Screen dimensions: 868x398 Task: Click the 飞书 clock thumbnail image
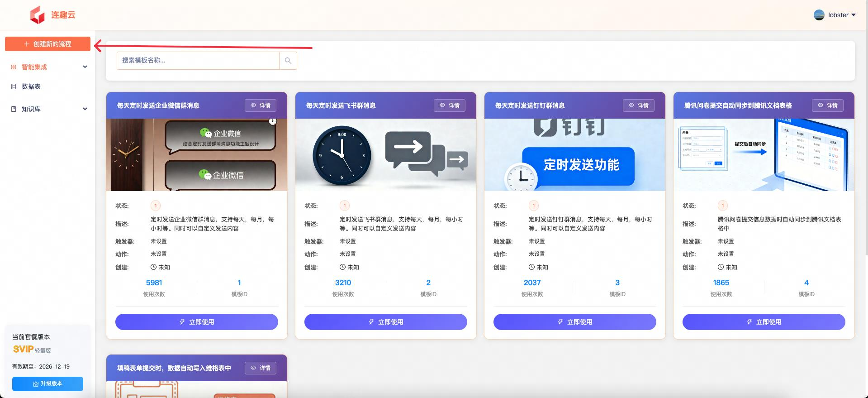[x=386, y=155]
